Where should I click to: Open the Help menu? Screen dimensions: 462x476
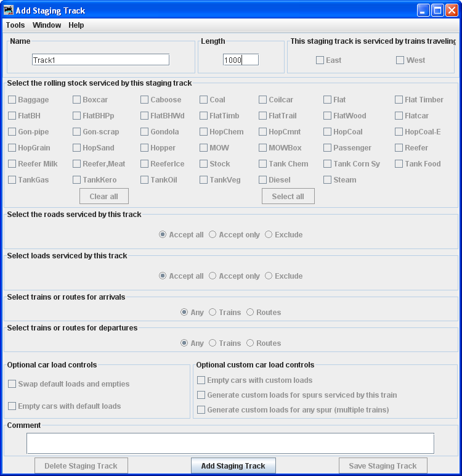click(76, 25)
